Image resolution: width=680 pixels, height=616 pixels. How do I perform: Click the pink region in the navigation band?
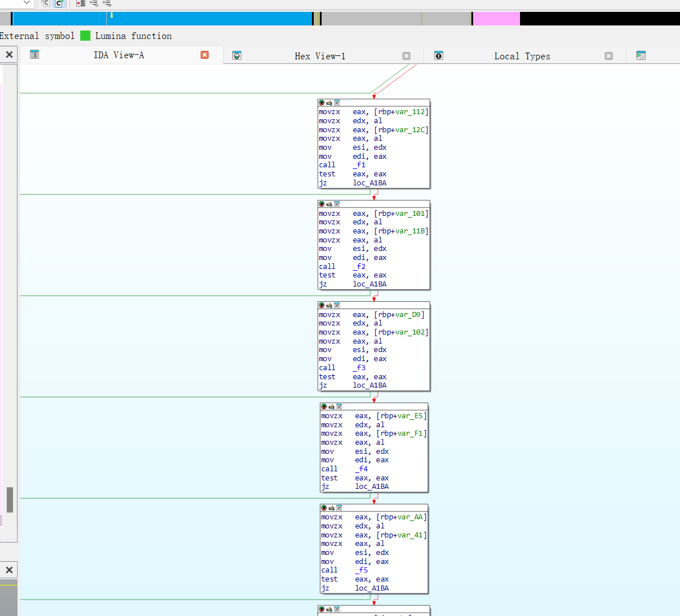[496, 19]
